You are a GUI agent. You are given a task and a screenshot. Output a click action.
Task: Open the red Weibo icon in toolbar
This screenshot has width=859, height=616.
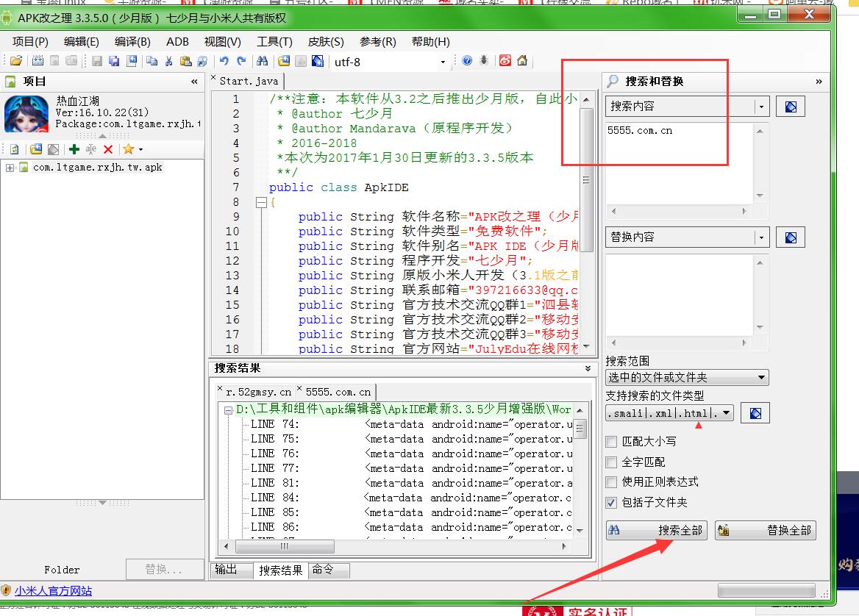click(505, 62)
